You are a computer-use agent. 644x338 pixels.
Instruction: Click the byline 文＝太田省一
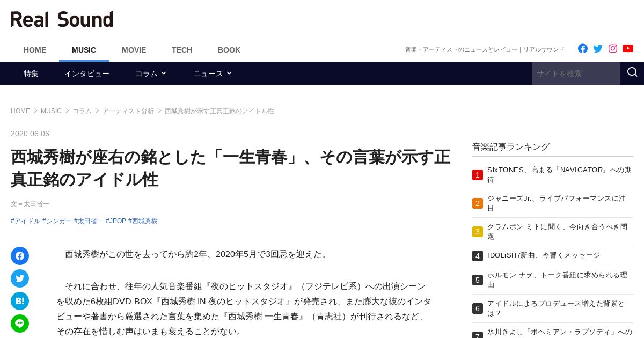point(30,204)
